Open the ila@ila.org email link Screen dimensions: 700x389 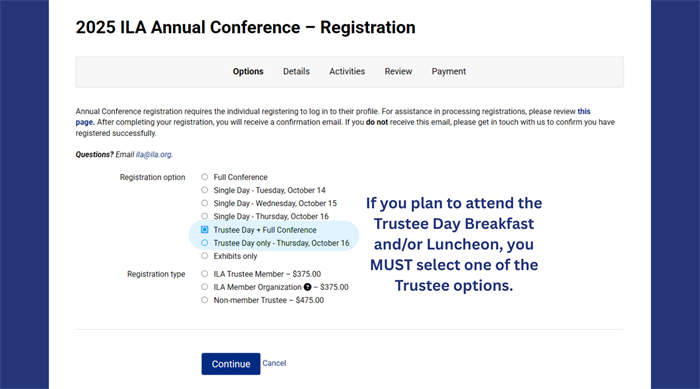pyautogui.click(x=154, y=155)
